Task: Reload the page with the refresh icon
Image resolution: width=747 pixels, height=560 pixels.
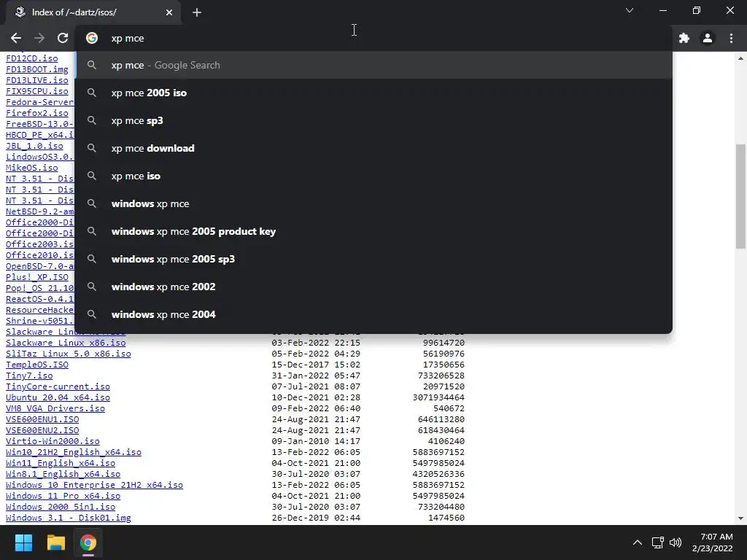Action: tap(63, 38)
